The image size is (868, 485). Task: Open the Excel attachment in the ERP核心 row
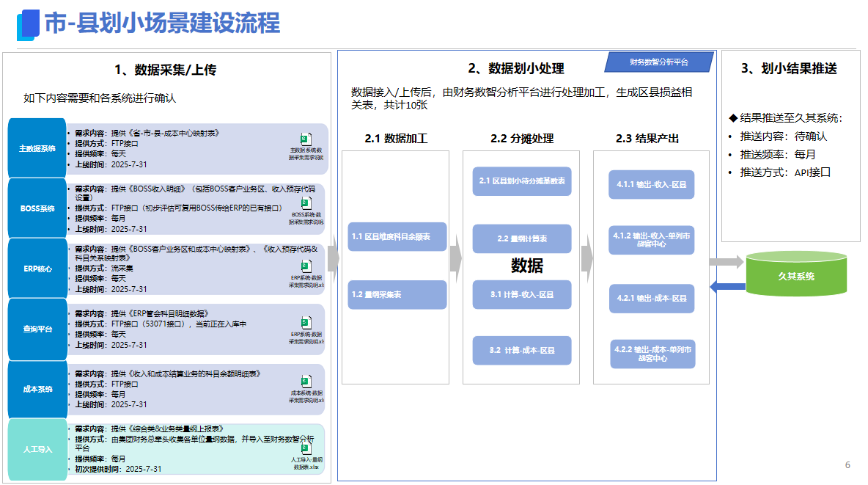coord(306,274)
